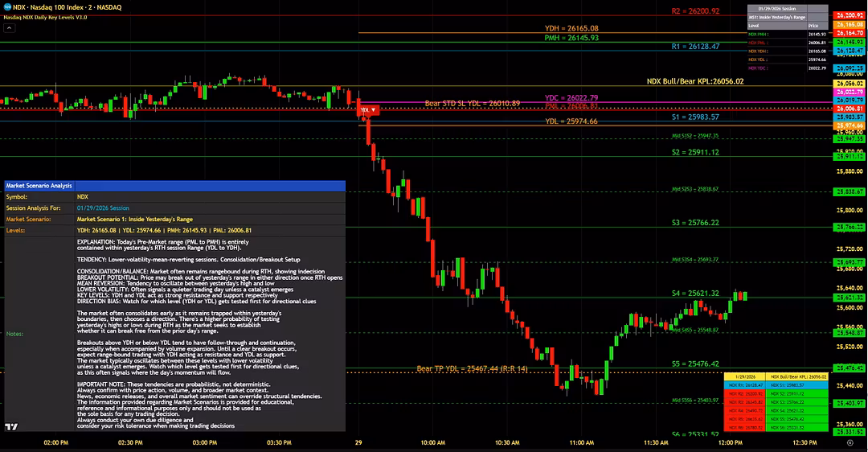Click the TradingView logo in bottom-left corner
Screen dimensions: 868x452
[11, 429]
